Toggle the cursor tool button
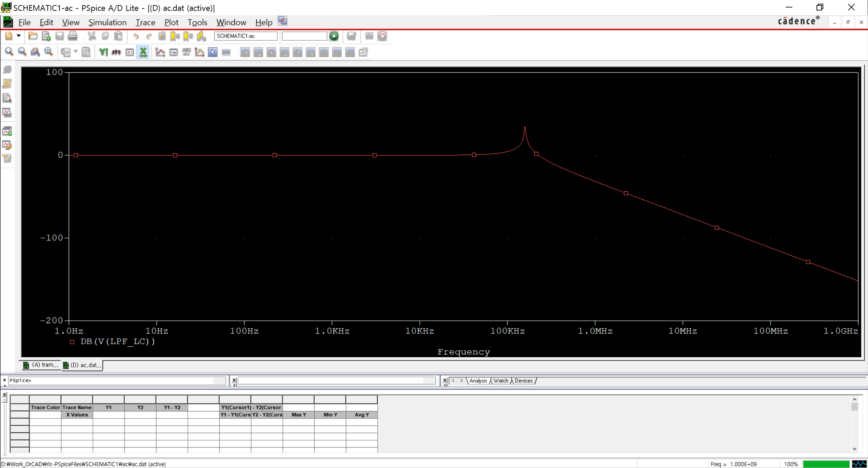 (213, 52)
